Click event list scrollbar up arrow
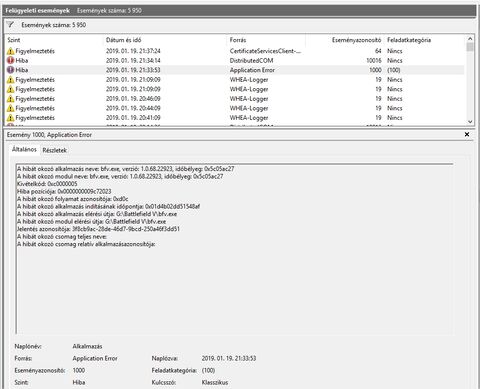The width and height of the screenshot is (480, 389). coord(470,39)
